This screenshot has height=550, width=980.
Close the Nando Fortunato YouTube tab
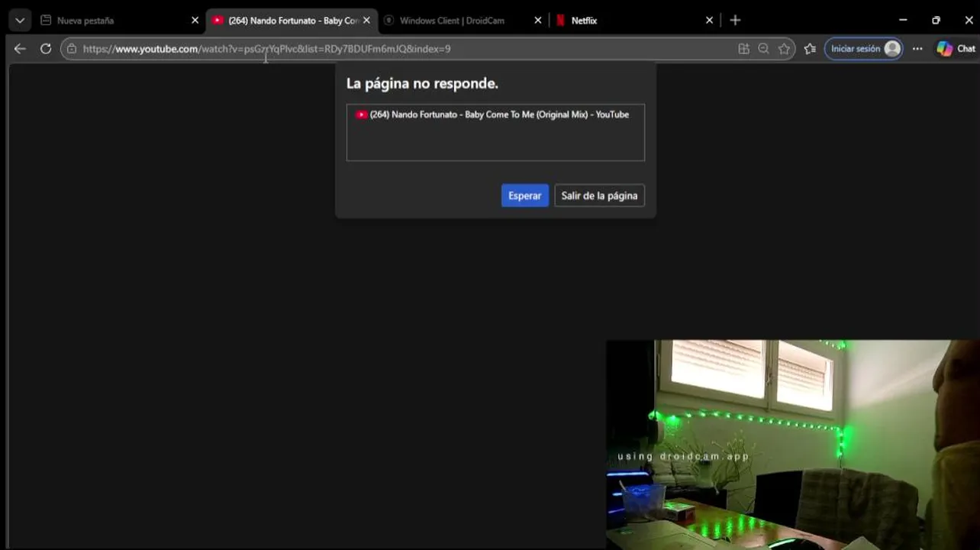tap(366, 21)
